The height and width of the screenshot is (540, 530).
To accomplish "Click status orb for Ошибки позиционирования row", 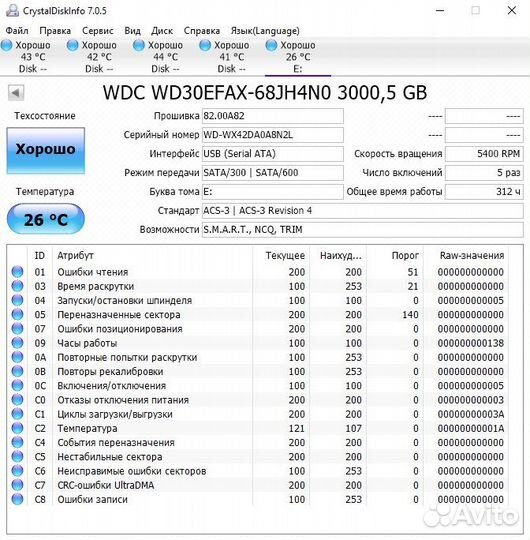I will [x=17, y=329].
